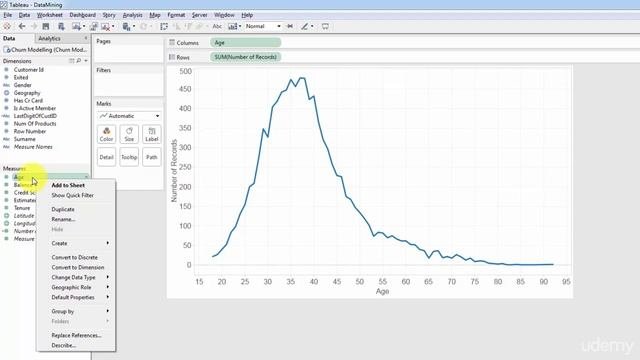Click the Duplicate Sheet icon
This screenshot has width=640, height=360.
[94, 26]
